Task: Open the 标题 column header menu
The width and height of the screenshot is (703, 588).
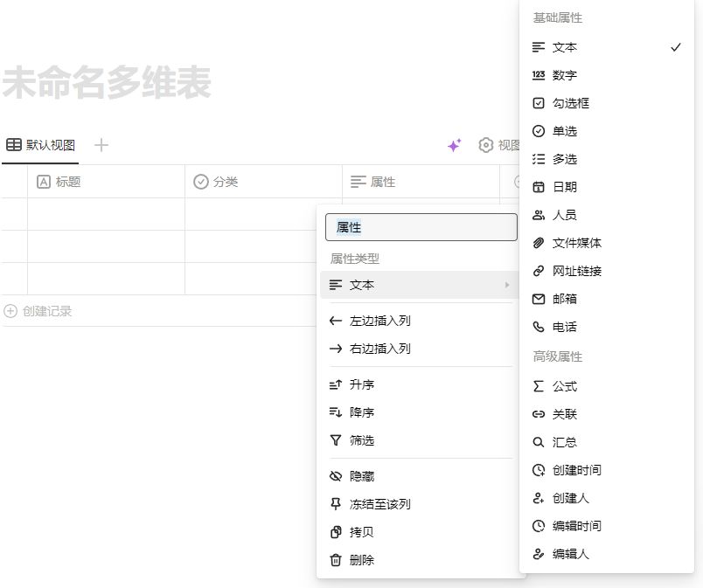Action: pos(106,182)
